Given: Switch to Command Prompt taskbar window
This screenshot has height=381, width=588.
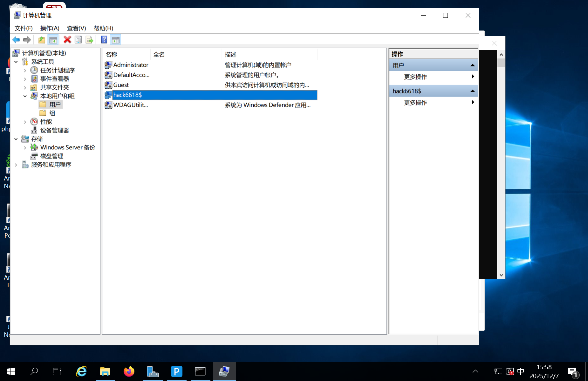Looking at the screenshot, I should 201,371.
